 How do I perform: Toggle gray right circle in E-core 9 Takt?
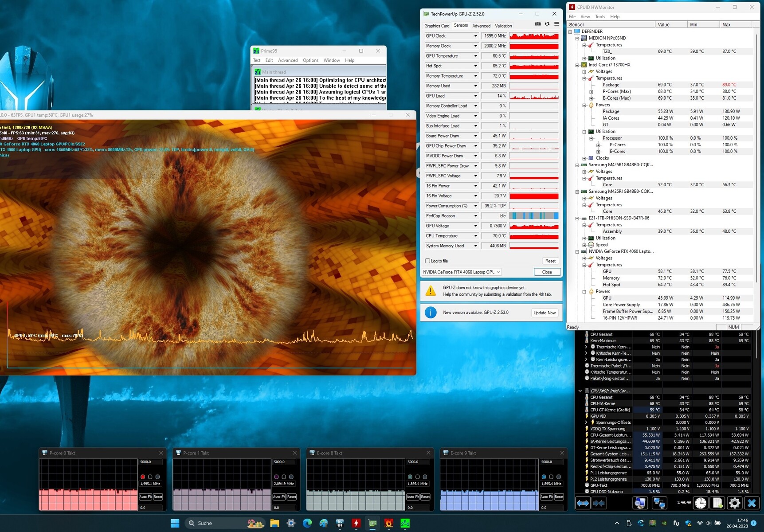[x=559, y=477]
